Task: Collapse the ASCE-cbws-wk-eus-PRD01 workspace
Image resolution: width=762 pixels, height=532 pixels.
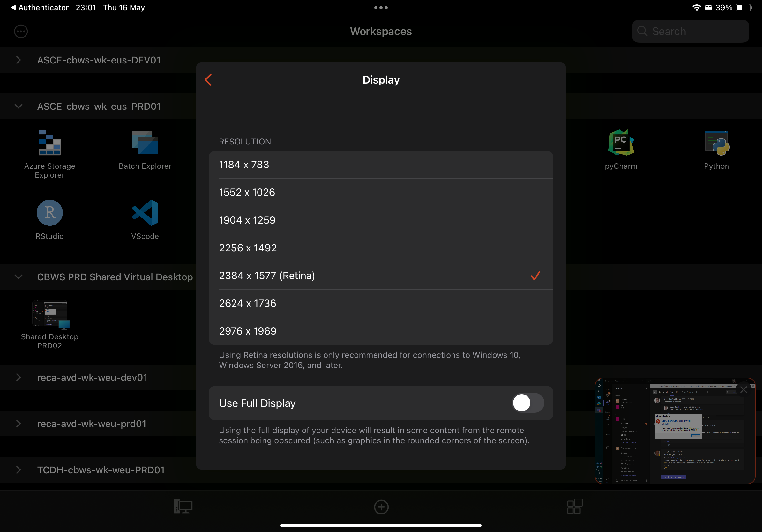Action: point(18,107)
